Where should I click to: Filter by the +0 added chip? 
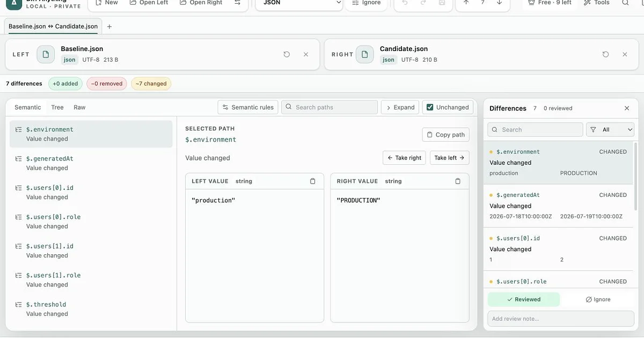(65, 84)
